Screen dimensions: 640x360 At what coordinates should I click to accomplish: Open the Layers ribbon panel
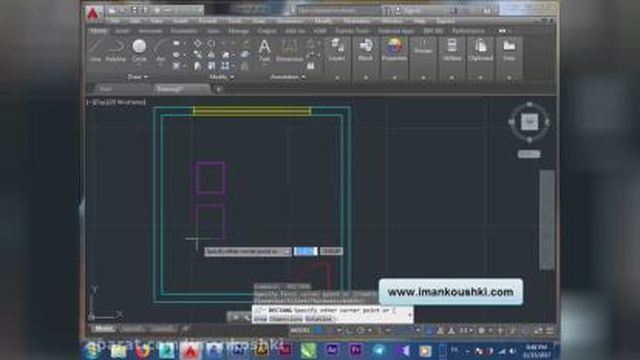tap(337, 50)
